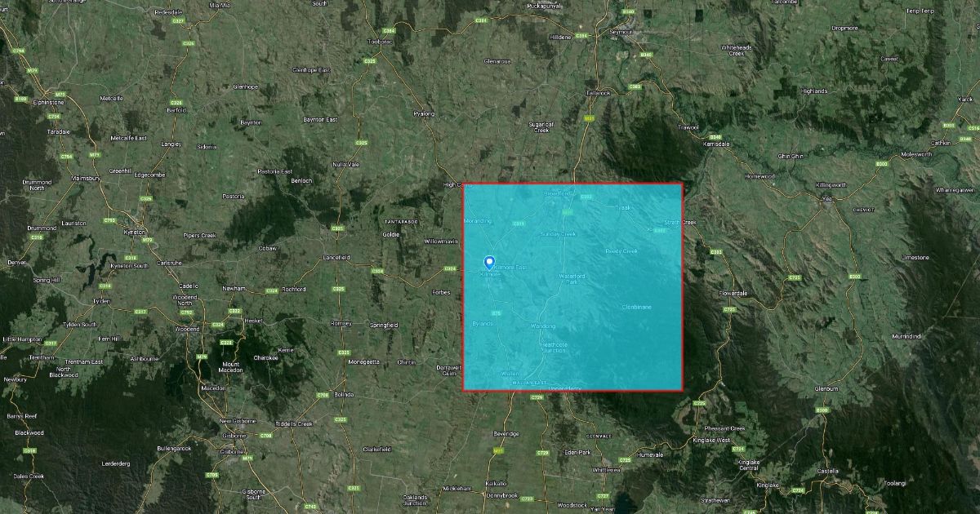The height and width of the screenshot is (514, 980).
Task: Click the Baynton East place label
Action: [x=319, y=120]
